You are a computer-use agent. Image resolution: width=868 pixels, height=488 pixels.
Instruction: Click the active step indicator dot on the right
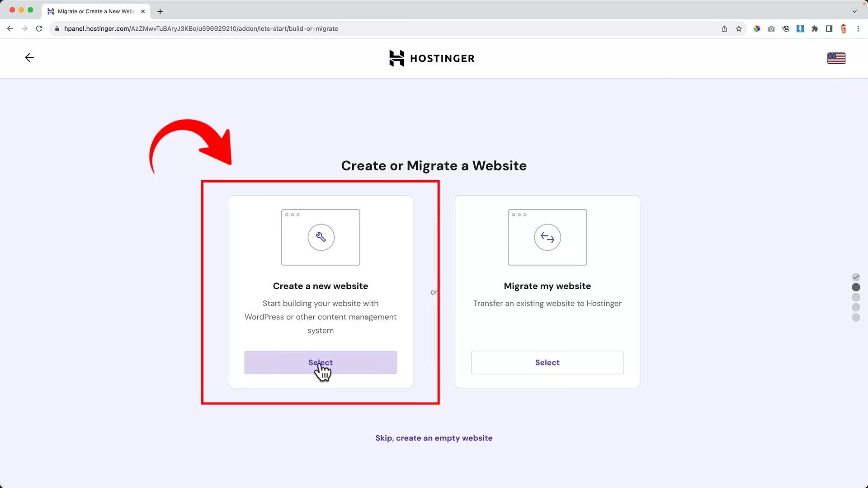(x=856, y=287)
